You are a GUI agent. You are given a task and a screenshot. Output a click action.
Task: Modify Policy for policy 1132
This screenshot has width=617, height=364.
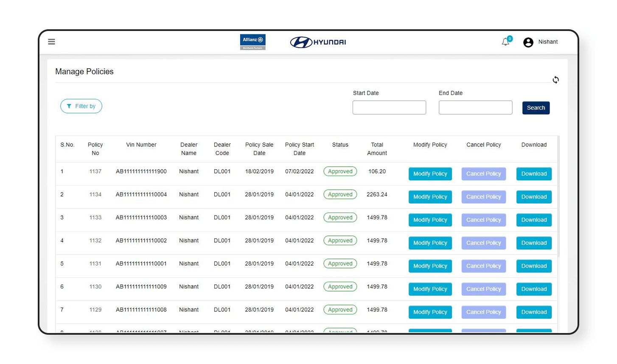430,243
